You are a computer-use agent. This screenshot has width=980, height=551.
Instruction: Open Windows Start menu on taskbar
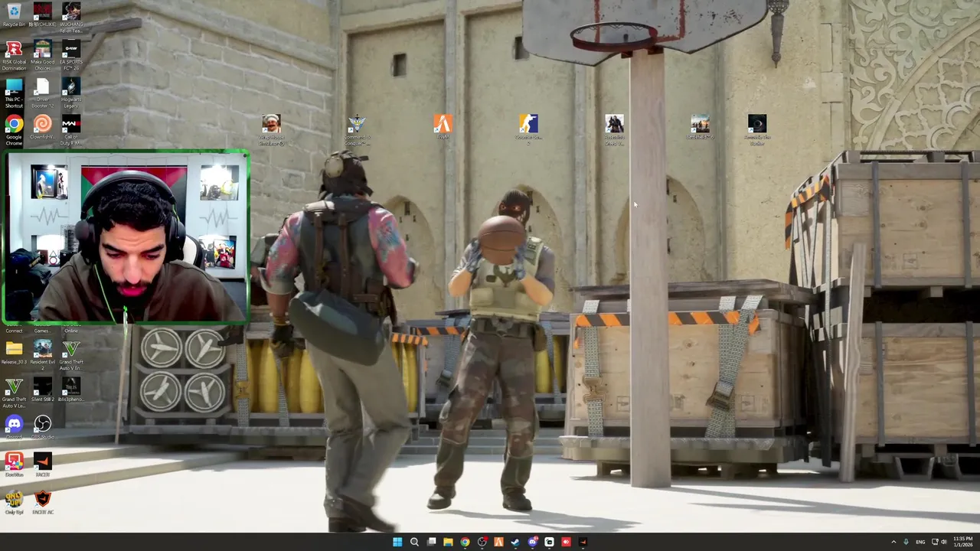397,542
